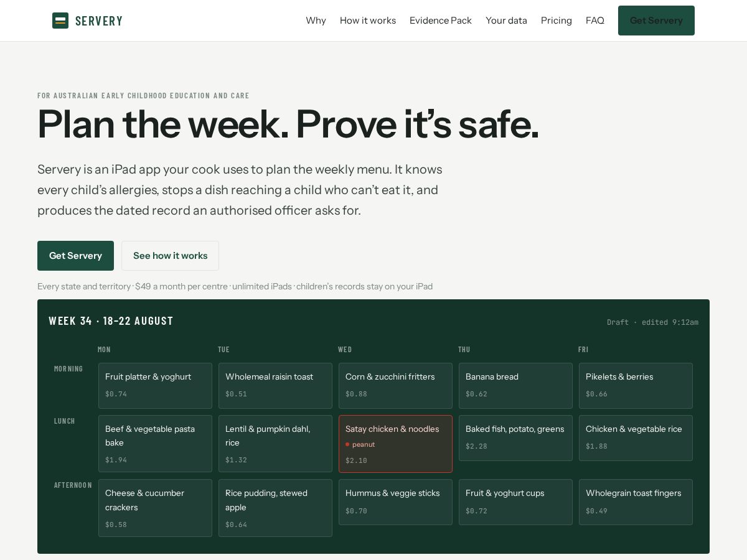This screenshot has width=747, height=560.
Task: Open Evidence Pack nav item
Action: coord(441,21)
